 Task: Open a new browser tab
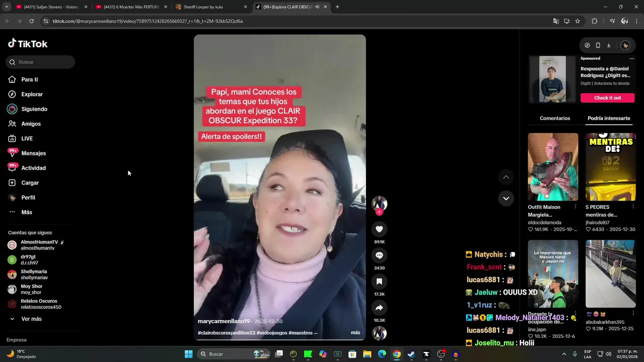pos(337,7)
